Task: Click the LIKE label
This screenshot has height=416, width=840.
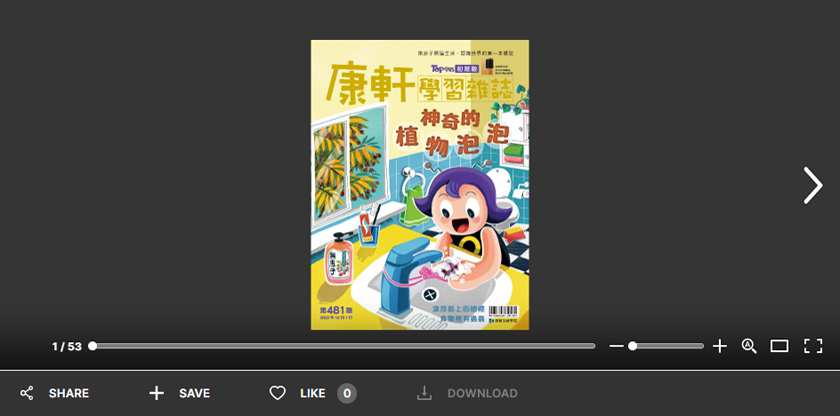Action: tap(313, 394)
